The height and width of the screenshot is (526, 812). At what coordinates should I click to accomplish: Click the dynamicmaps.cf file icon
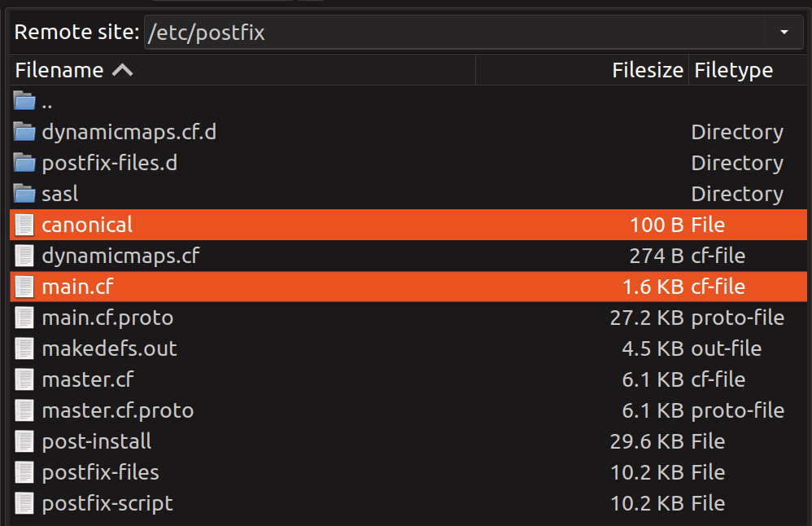click(24, 256)
